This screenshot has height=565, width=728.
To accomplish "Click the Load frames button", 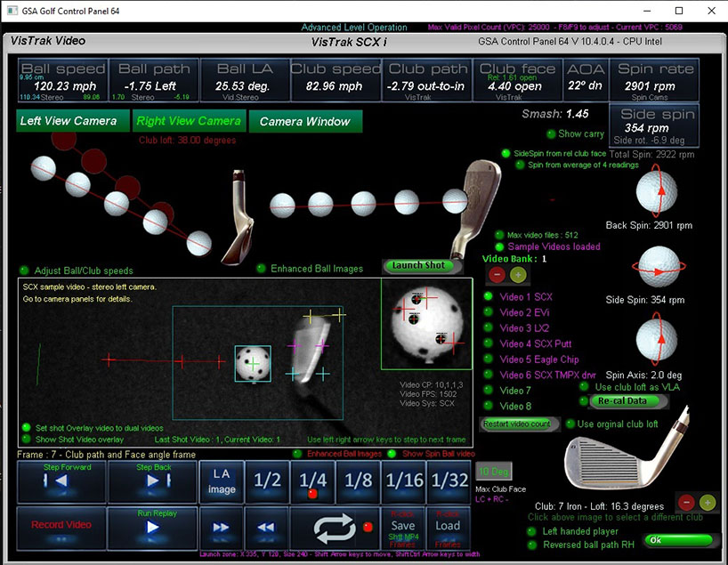I will [x=448, y=526].
